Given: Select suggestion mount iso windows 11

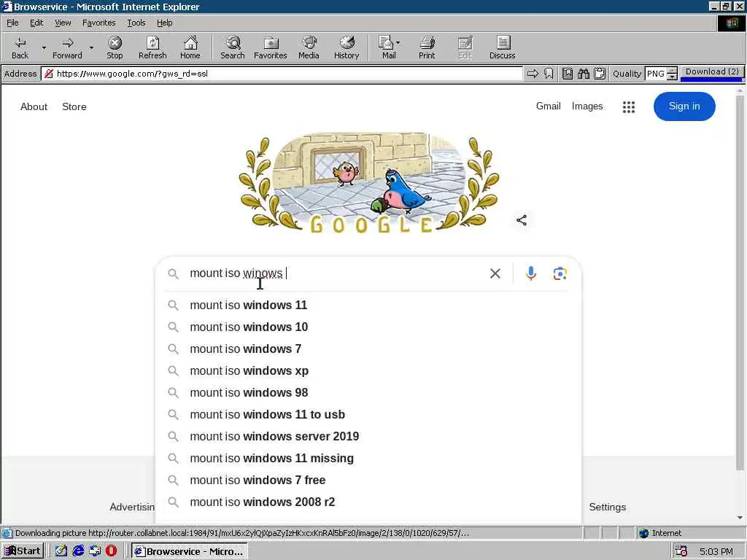Looking at the screenshot, I should (x=368, y=306).
